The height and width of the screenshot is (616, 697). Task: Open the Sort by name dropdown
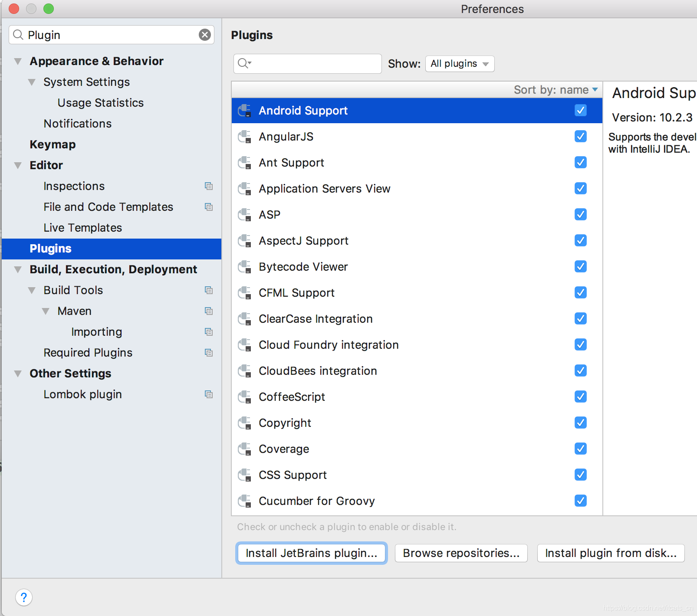(x=556, y=90)
